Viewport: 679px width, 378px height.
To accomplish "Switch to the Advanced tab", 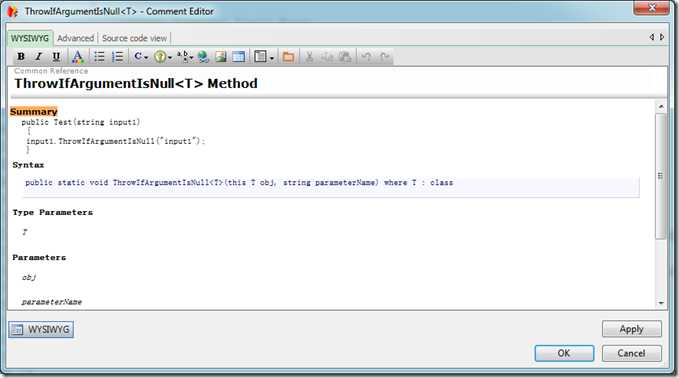I will tap(75, 38).
